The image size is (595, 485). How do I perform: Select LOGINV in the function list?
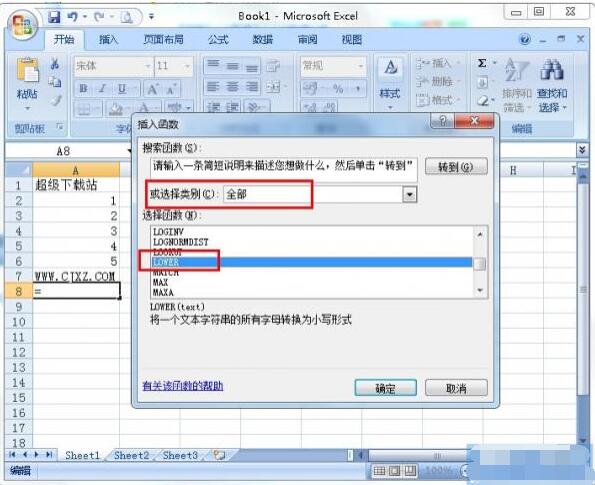point(168,231)
